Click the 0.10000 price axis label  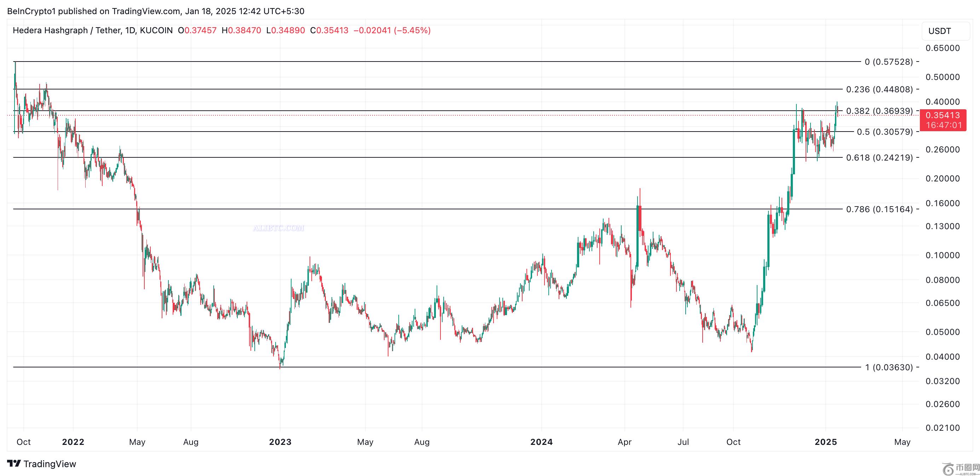(943, 255)
